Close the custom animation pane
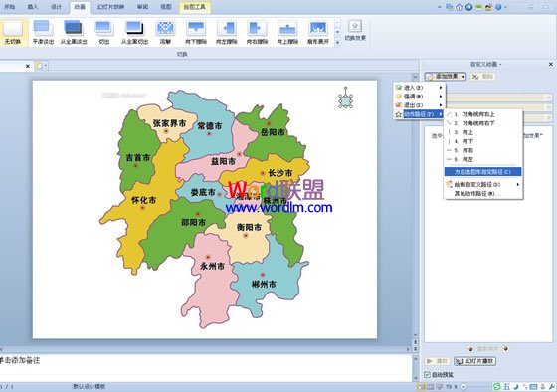Image resolution: width=557 pixels, height=392 pixels. pos(551,65)
